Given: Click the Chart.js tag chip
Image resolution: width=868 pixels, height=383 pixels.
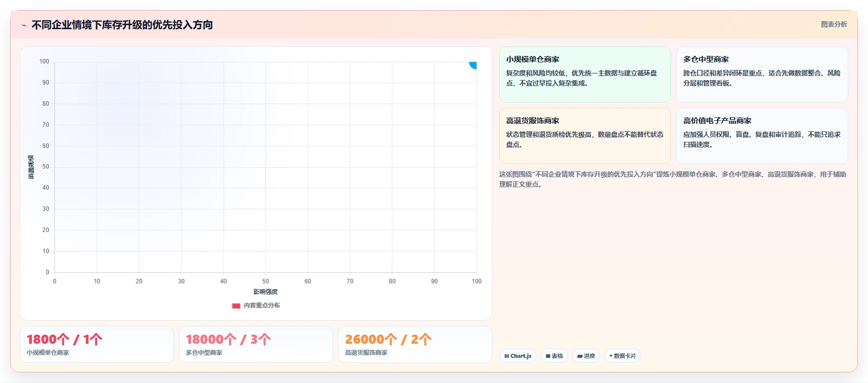Looking at the screenshot, I should pos(518,356).
